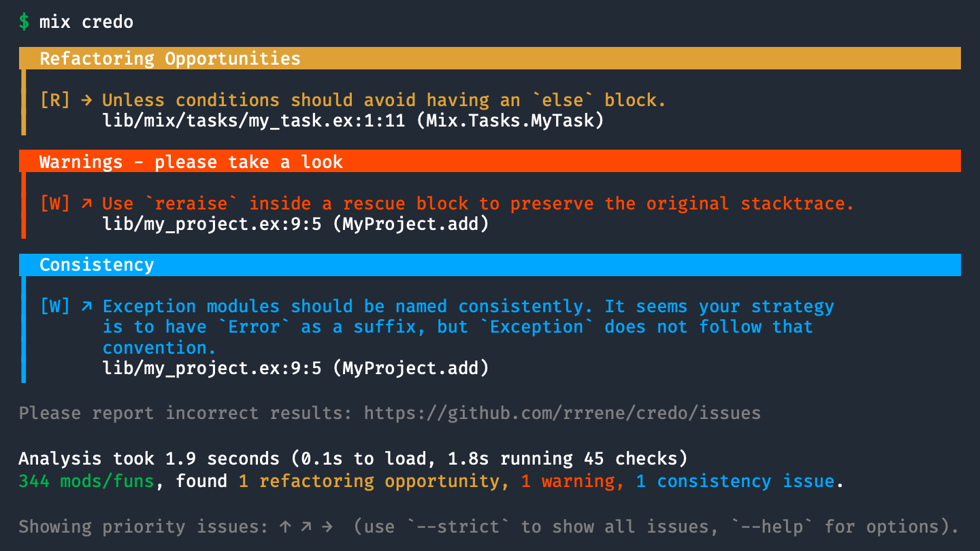Click the green dollar prompt symbol
This screenshot has height=551, width=980.
pos(24,22)
